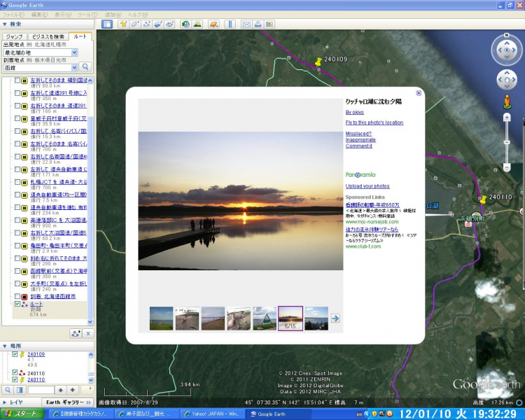Click the 240110 yellow pushpin on map
This screenshot has width=525, height=420.
(483, 199)
